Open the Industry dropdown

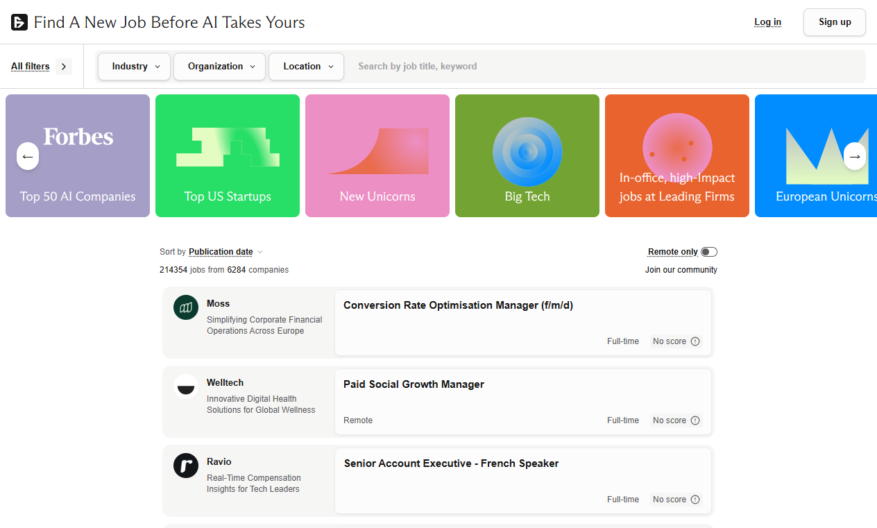pos(134,67)
